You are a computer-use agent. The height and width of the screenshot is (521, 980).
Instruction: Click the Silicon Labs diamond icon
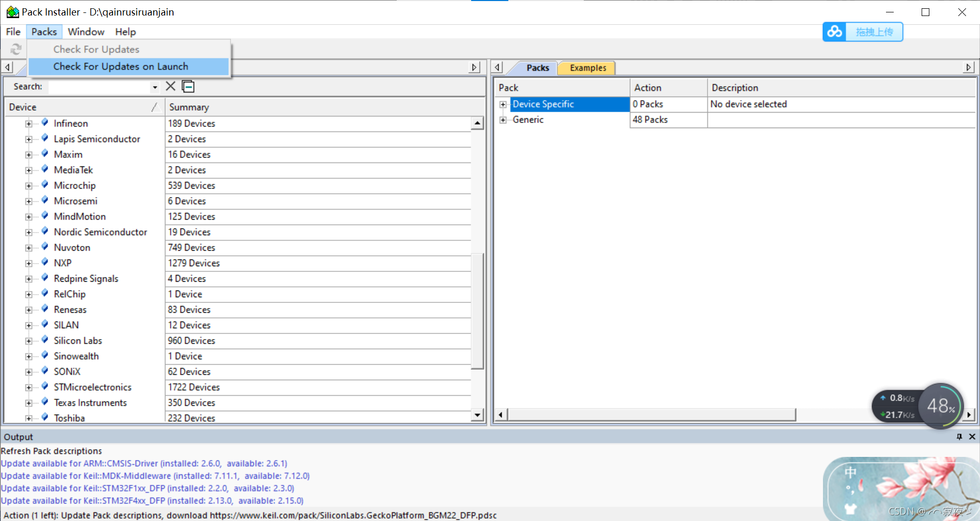pyautogui.click(x=45, y=340)
